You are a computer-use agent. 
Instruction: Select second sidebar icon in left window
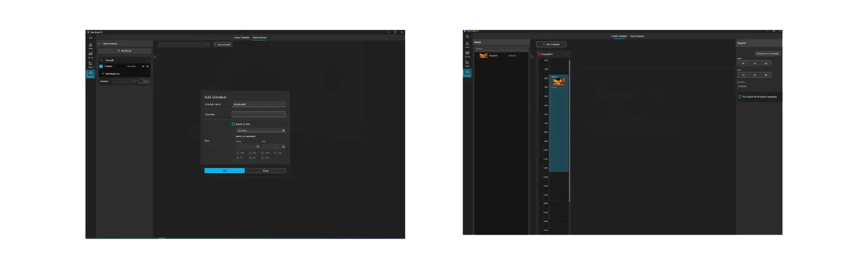pos(90,55)
